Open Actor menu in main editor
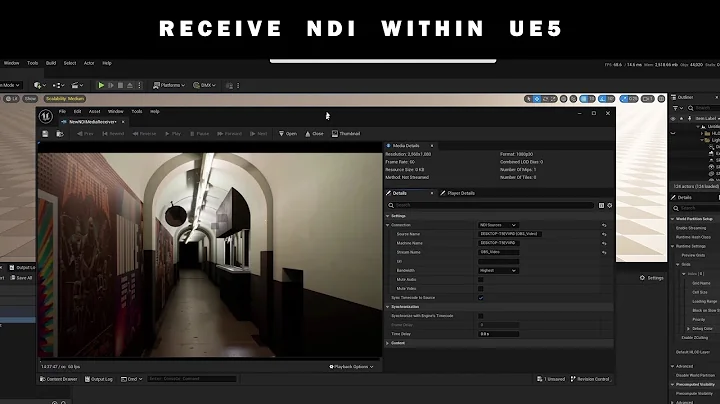 coord(89,63)
